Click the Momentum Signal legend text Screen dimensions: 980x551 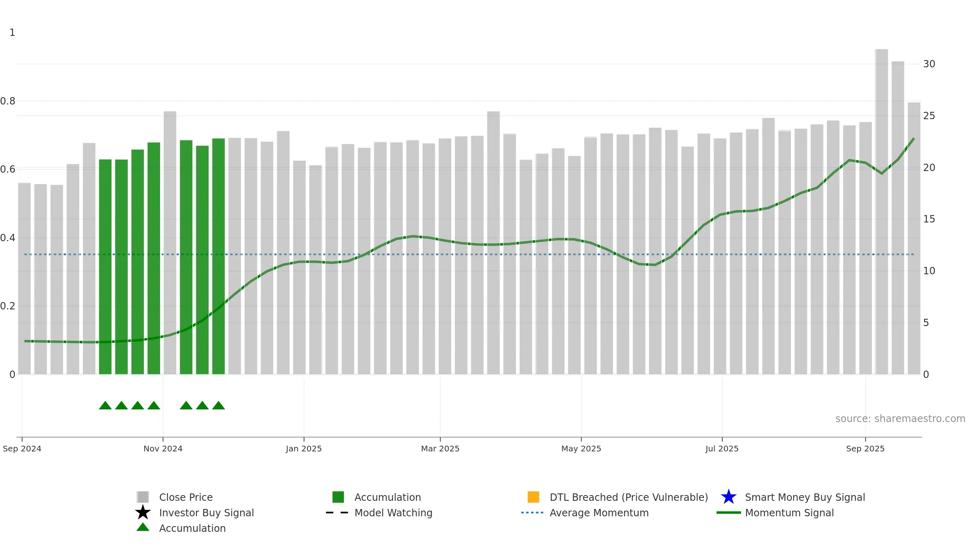tap(789, 513)
